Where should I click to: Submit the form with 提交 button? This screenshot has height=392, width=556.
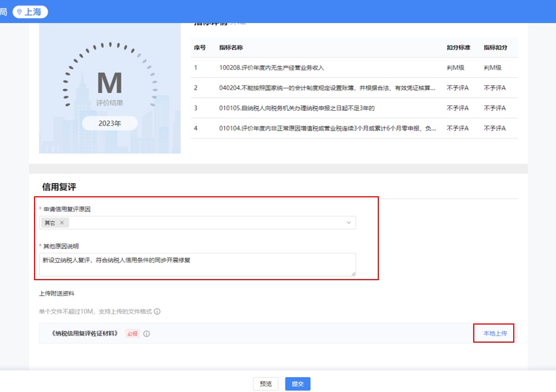tap(297, 384)
